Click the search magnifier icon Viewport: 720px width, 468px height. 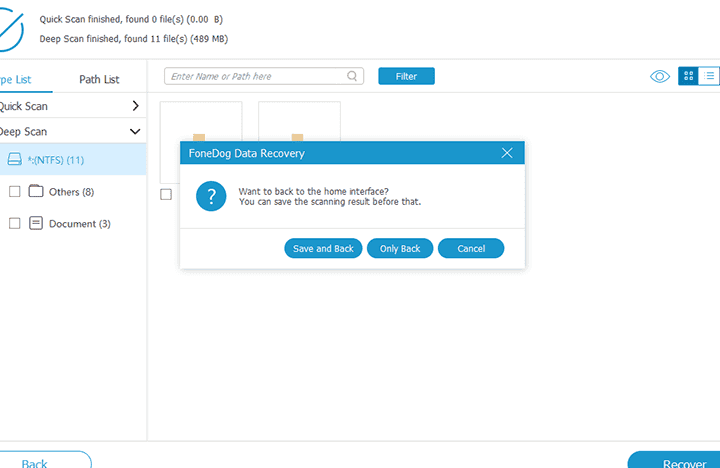[353, 76]
